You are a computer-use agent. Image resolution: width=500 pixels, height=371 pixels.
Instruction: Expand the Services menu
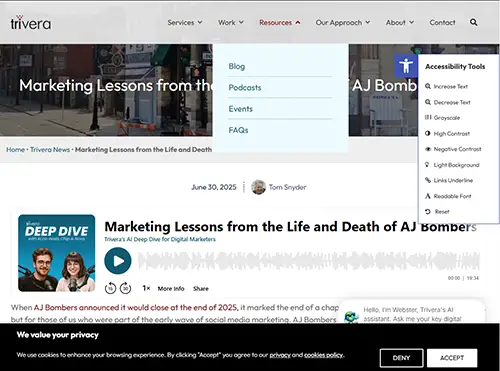pyautogui.click(x=185, y=23)
